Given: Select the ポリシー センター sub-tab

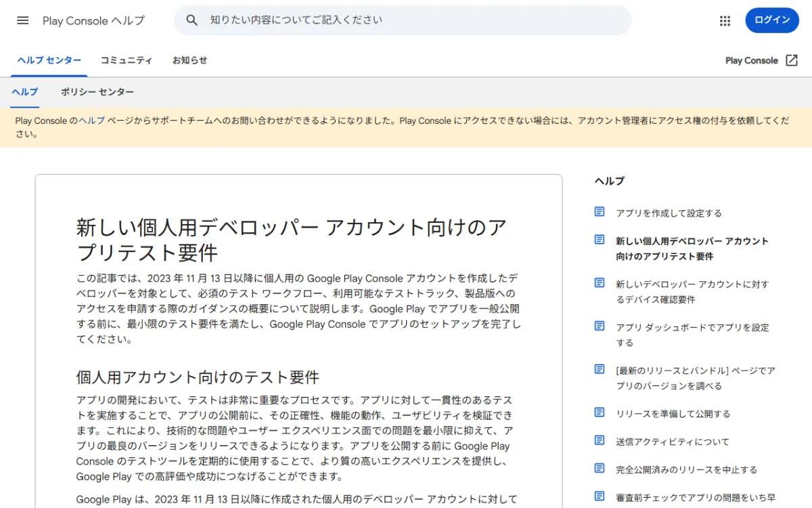Looking at the screenshot, I should click(x=97, y=92).
